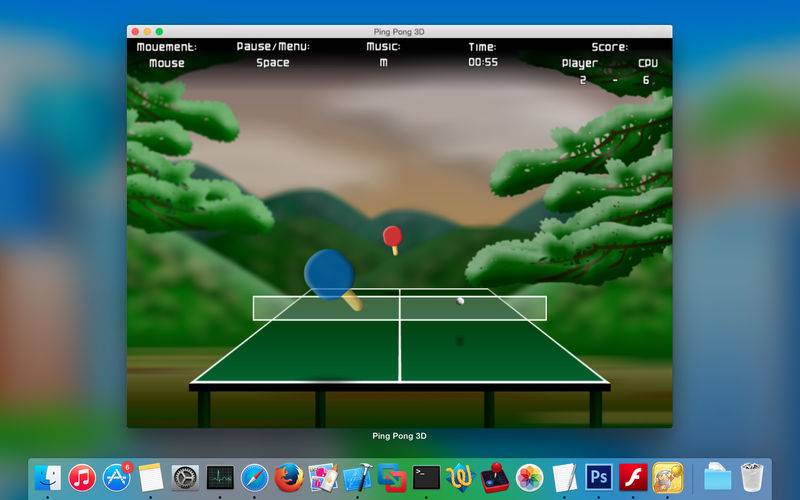Click the Score label
The image size is (800, 500).
point(610,47)
